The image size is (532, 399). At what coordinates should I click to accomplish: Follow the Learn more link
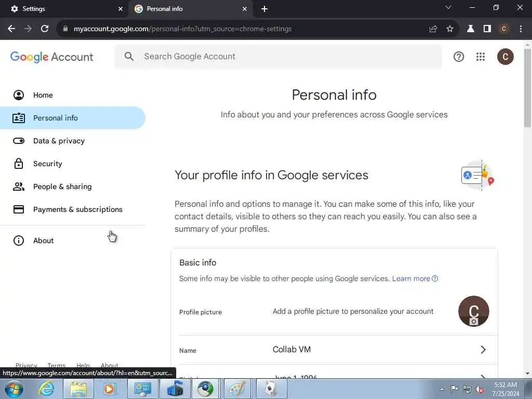click(415, 278)
